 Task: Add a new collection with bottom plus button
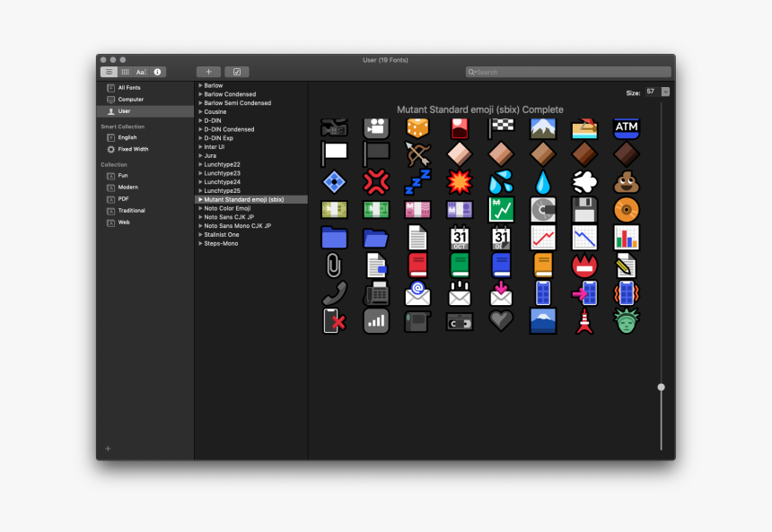[108, 449]
